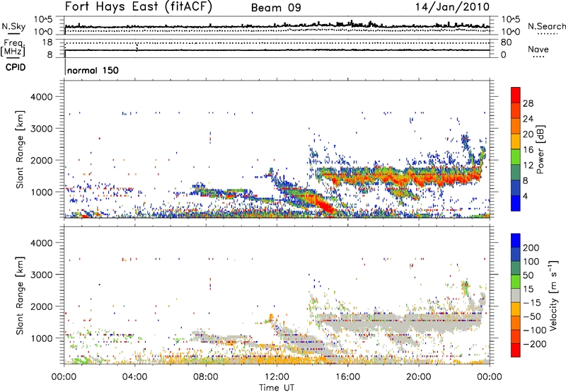
Task: Click the 'Time UT' axis title
Action: click(277, 387)
